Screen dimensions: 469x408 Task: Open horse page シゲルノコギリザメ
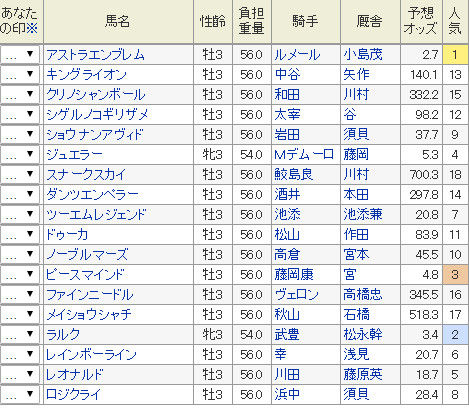97,115
